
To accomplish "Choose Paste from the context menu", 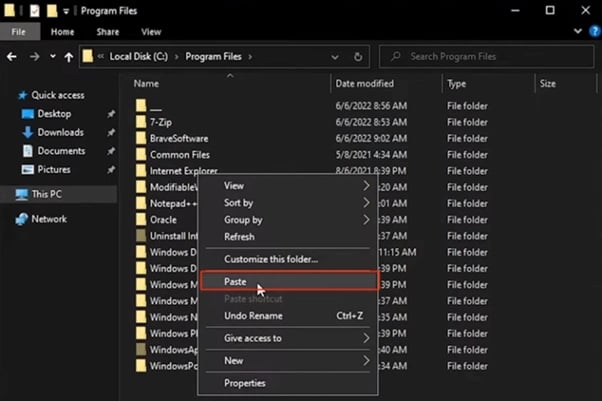I will (236, 282).
